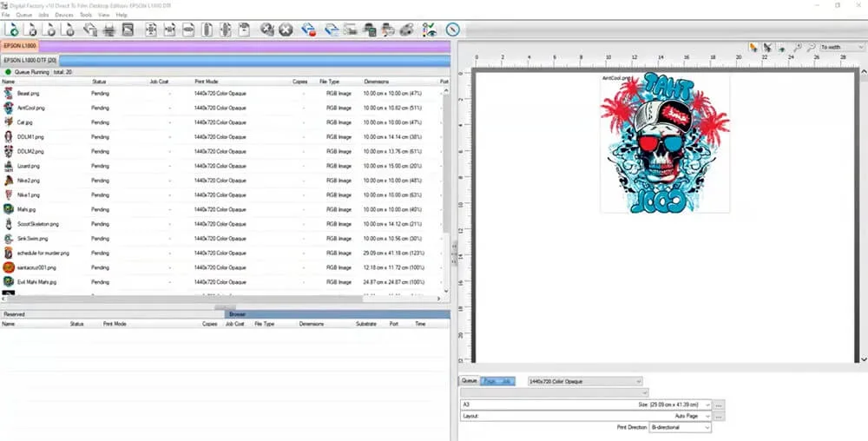The width and height of the screenshot is (868, 441).
Task: Select the Nike2.png job row
Action: pyautogui.click(x=221, y=181)
